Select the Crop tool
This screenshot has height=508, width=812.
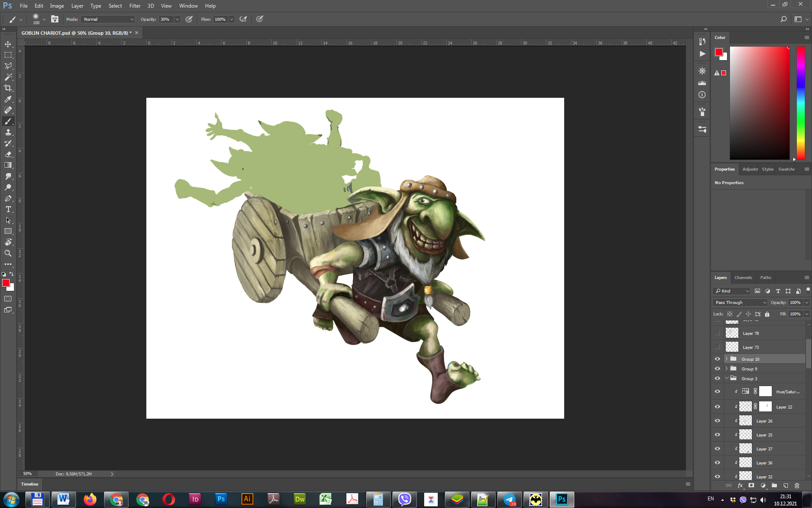click(x=8, y=88)
